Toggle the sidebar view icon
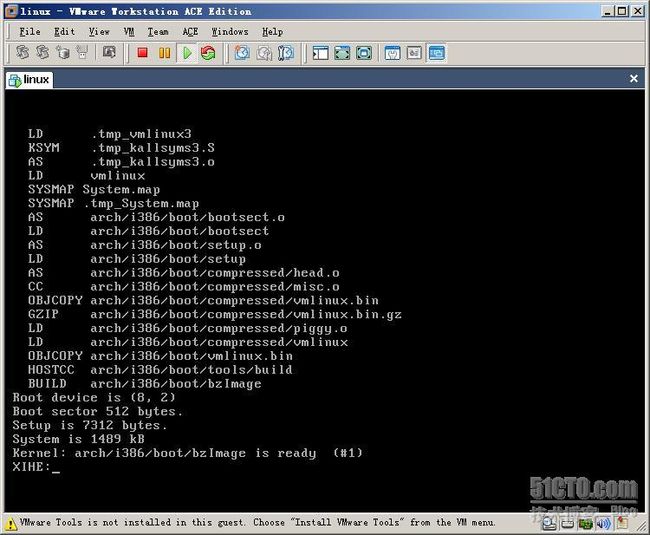Screen dimensions: 650x535 coord(320,53)
